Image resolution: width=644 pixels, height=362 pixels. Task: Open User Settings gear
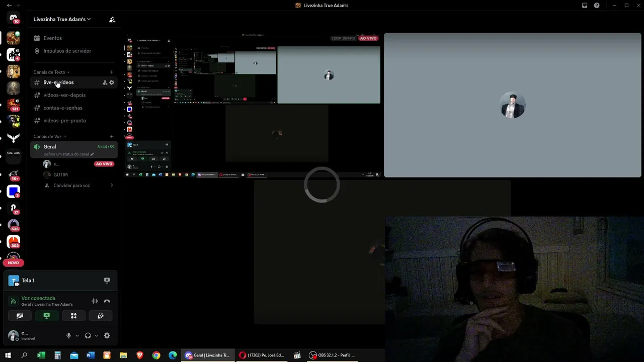click(107, 335)
